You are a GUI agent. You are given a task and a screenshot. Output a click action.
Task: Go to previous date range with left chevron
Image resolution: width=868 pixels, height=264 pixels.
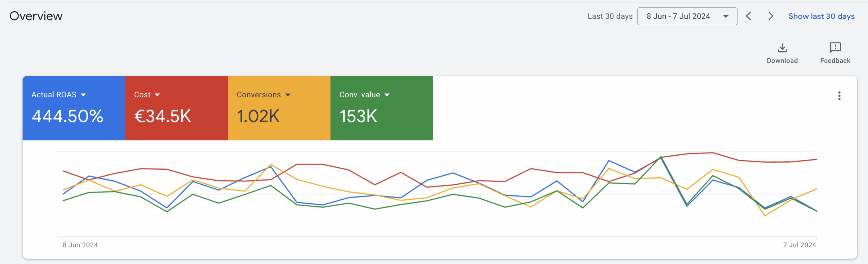click(x=749, y=16)
